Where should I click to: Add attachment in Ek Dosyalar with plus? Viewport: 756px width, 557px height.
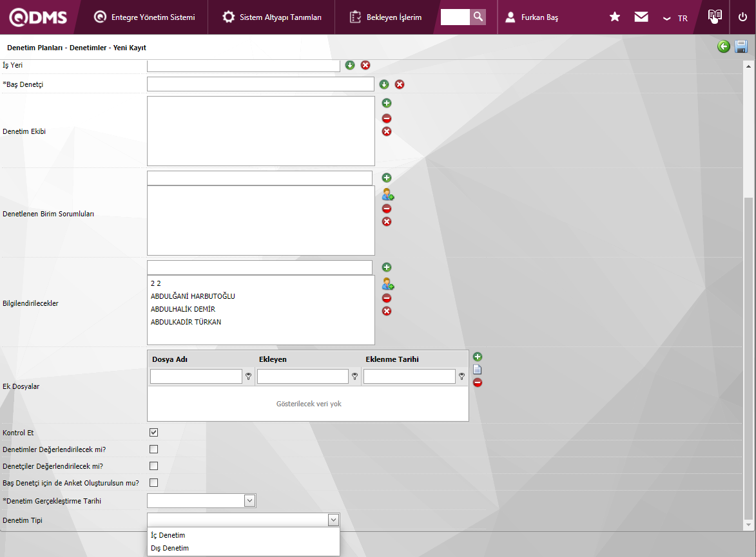478,357
